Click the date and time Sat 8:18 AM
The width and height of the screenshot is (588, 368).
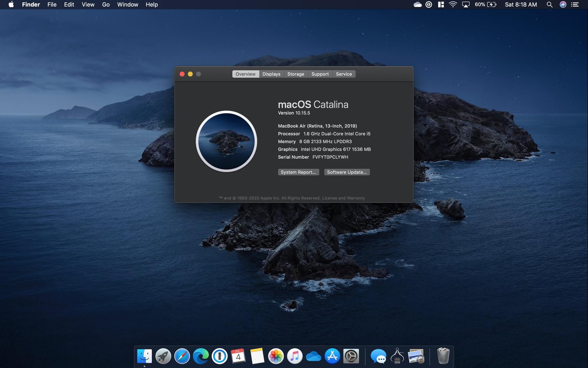point(521,4)
